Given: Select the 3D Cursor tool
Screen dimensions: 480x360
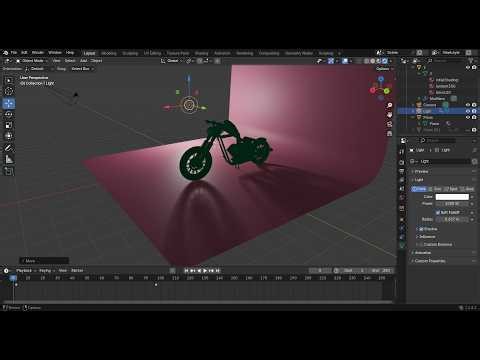Looking at the screenshot, I should (9, 91).
